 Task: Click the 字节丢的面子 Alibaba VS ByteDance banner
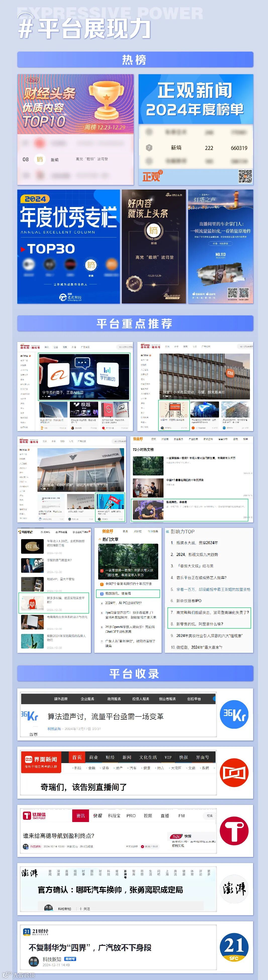[x=84, y=377]
